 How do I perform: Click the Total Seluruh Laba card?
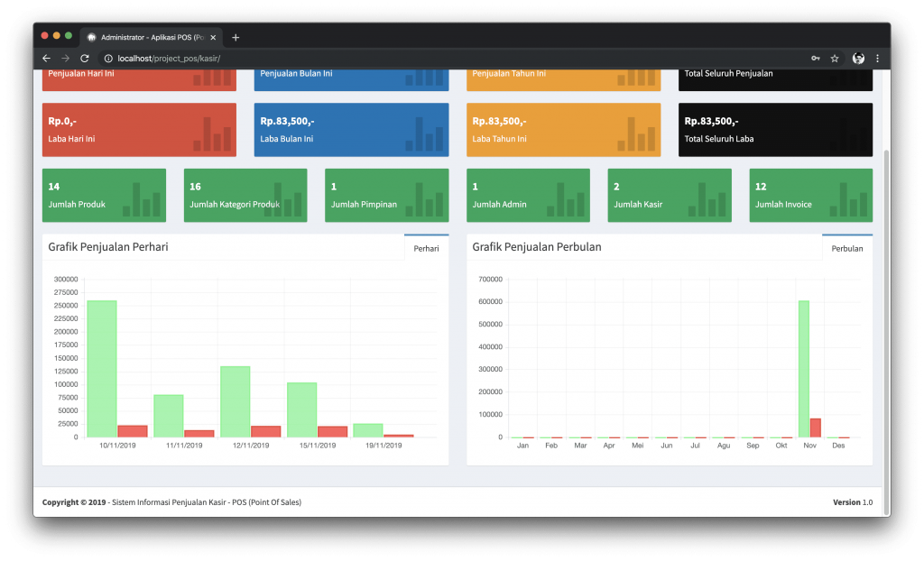click(x=775, y=130)
